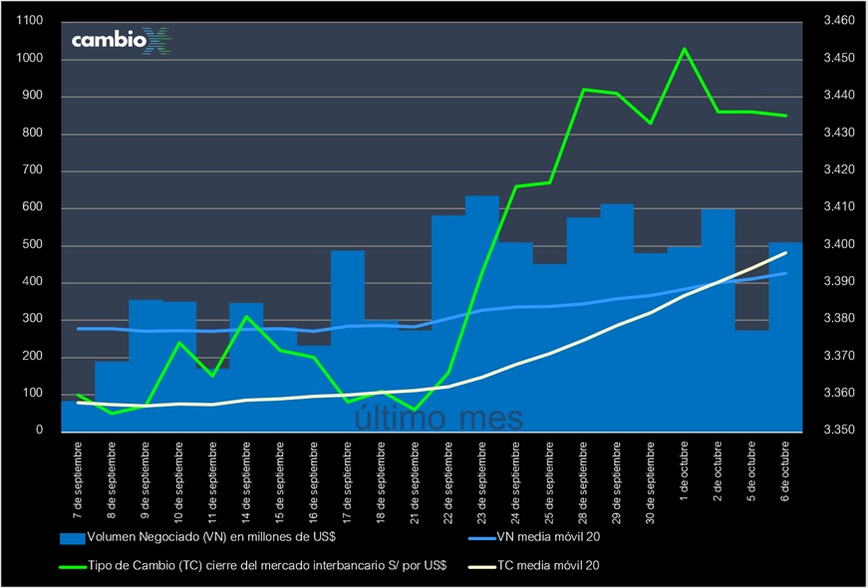Click the '22 de septiembre' axis label
The image size is (868, 588).
pyautogui.click(x=448, y=482)
